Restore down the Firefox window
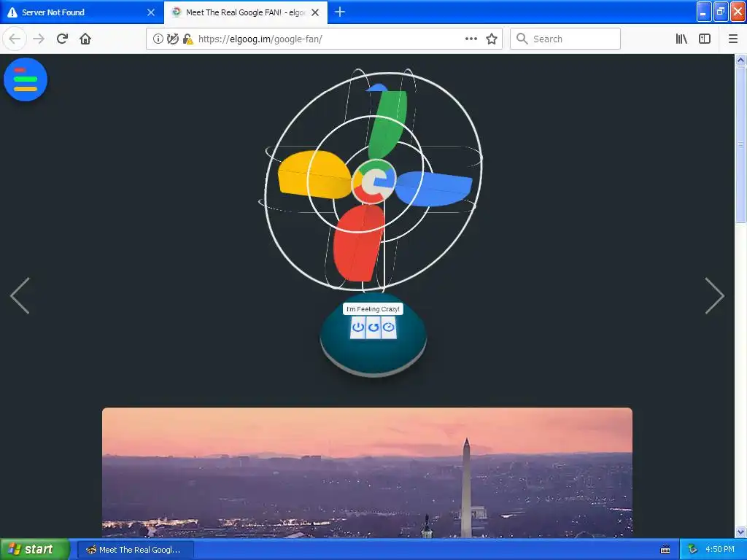 [x=721, y=12]
